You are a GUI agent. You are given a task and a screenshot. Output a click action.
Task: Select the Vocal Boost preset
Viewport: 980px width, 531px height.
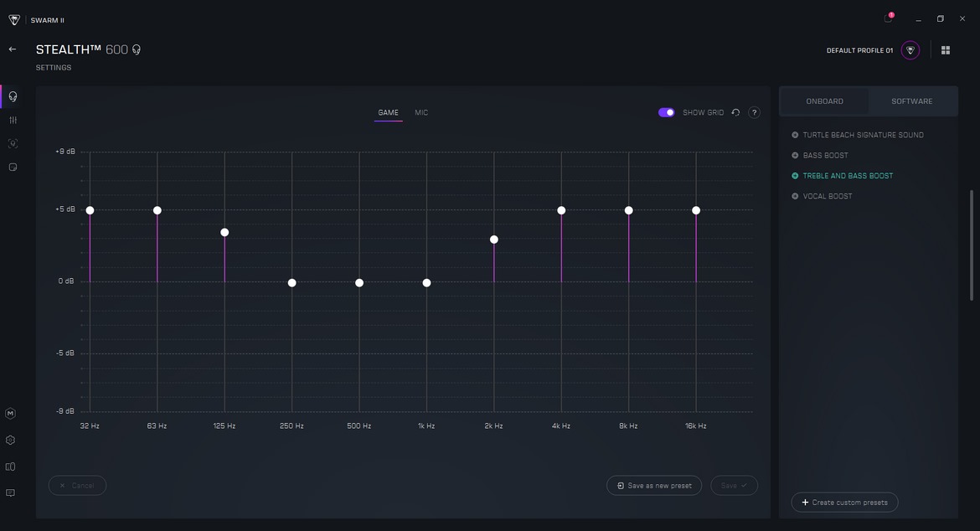(827, 196)
